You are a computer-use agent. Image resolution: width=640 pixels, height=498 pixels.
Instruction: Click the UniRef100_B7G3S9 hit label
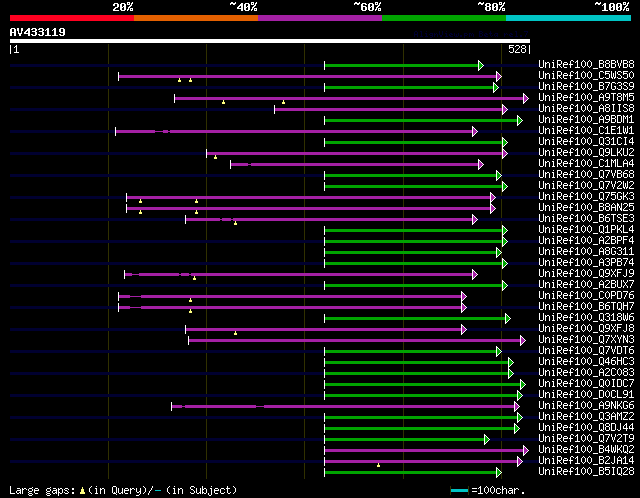pyautogui.click(x=586, y=86)
